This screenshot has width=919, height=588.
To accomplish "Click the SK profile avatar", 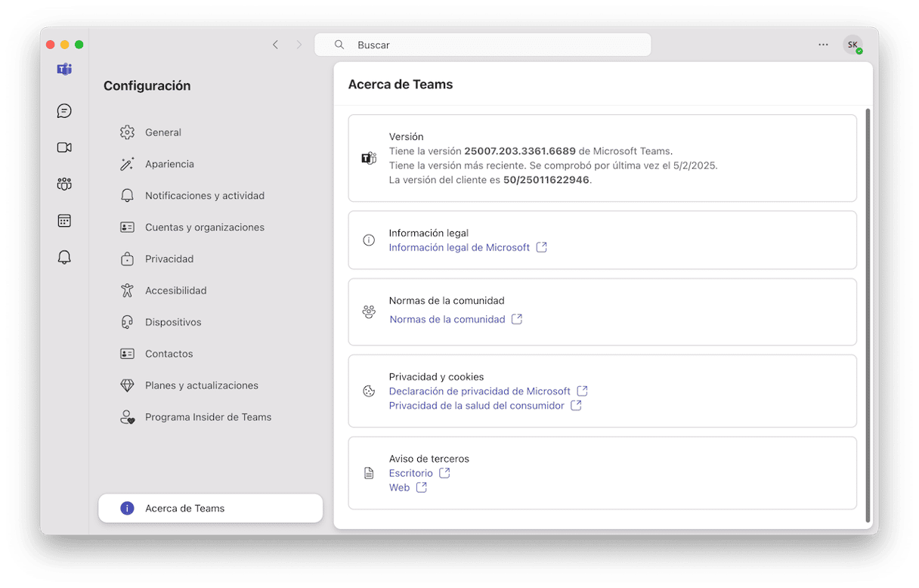I will 852,45.
